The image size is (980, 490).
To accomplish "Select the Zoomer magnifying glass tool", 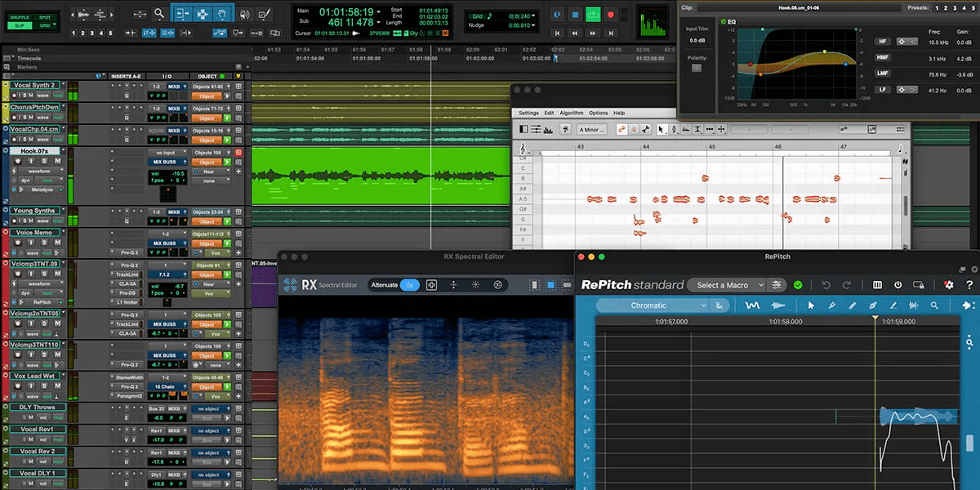I will 158,14.
